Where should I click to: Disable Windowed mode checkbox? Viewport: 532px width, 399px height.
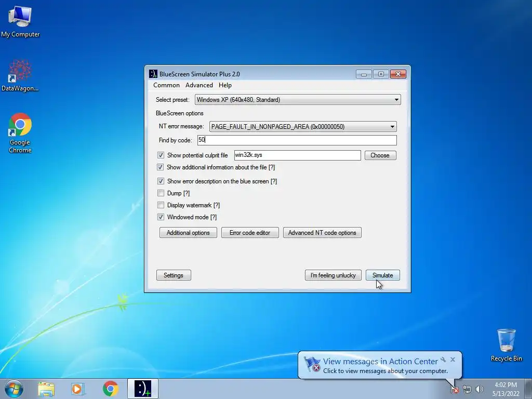[x=161, y=217]
